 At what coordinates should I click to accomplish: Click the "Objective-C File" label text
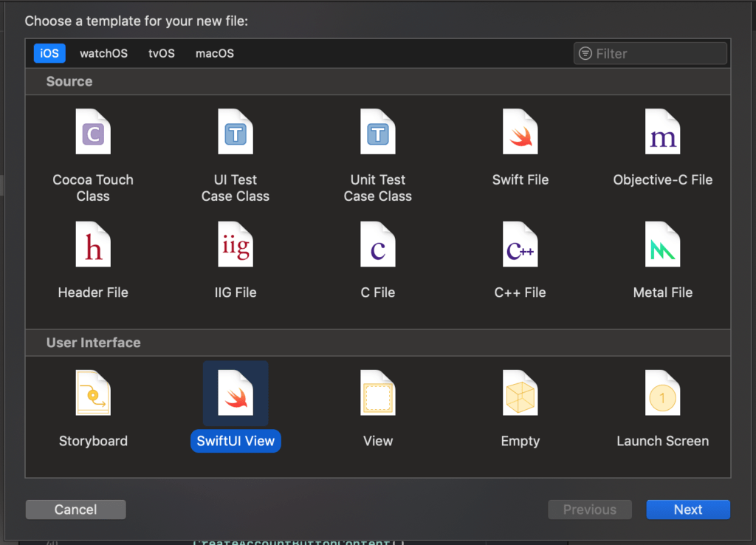click(662, 180)
